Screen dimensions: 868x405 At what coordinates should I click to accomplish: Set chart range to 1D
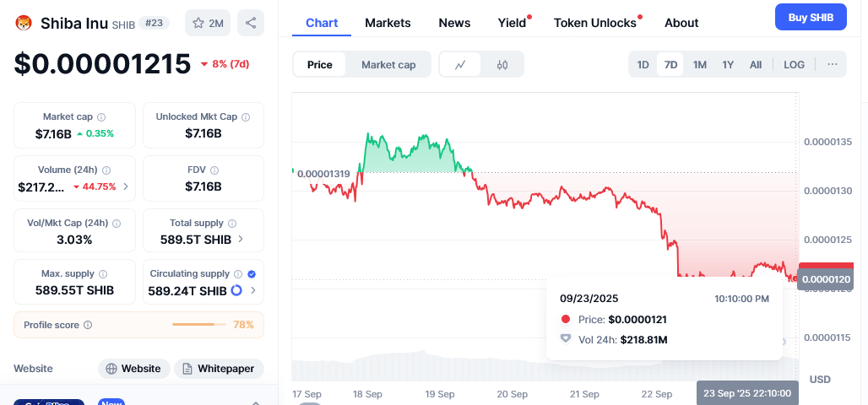click(x=643, y=65)
